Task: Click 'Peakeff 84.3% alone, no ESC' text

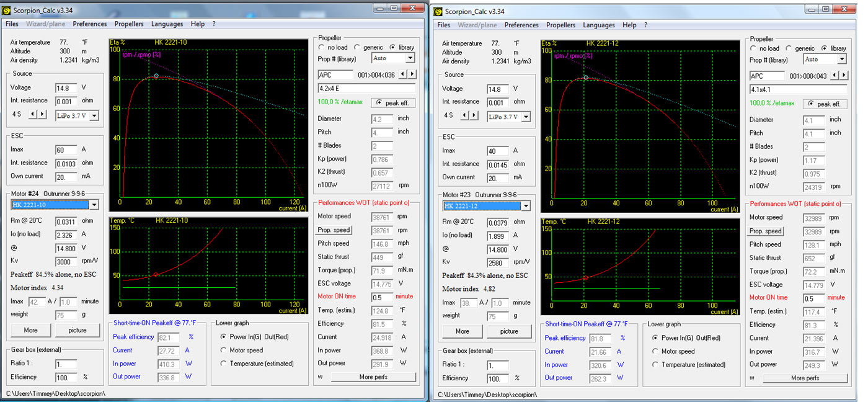Action: [x=485, y=275]
